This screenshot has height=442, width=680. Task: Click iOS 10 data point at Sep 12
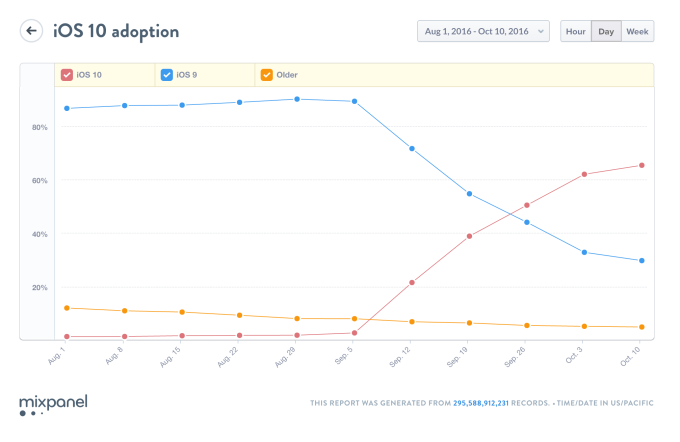coord(411,283)
